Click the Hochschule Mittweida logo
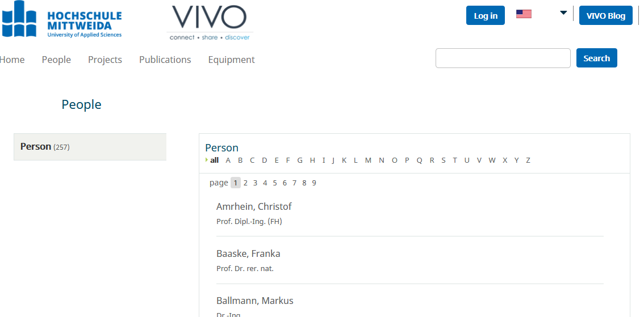644x317 pixels. pyautogui.click(x=61, y=19)
